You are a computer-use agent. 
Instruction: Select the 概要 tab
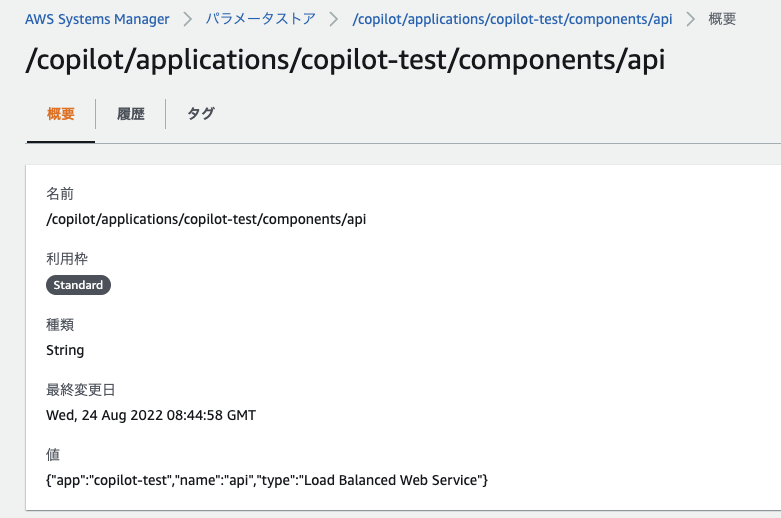(61, 114)
